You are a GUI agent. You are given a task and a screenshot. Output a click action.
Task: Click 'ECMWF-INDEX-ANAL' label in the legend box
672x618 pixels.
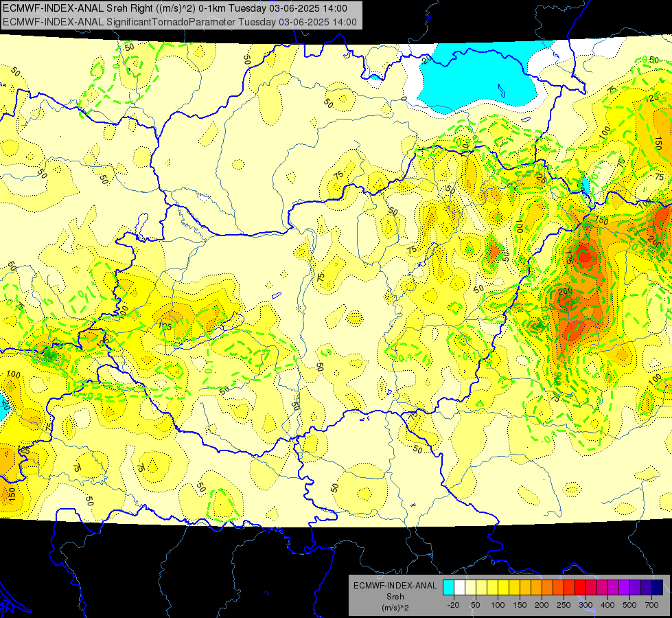tap(395, 586)
